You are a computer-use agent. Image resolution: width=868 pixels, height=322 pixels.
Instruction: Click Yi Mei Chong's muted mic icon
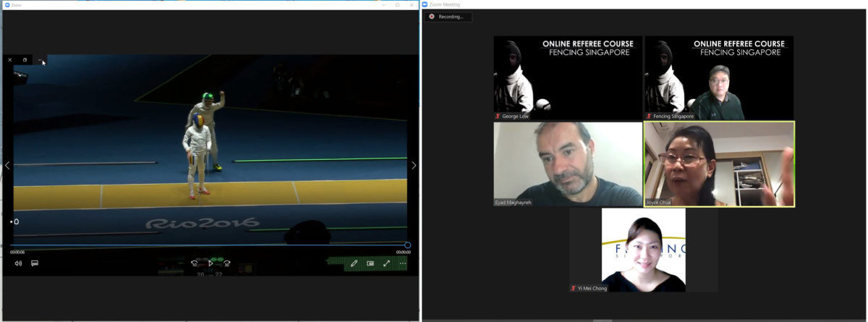pyautogui.click(x=574, y=288)
